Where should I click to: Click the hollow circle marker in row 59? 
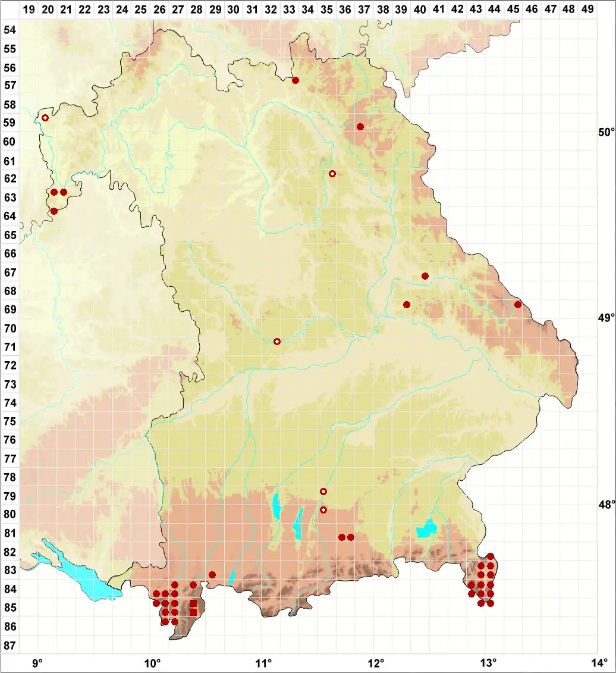tap(45, 118)
